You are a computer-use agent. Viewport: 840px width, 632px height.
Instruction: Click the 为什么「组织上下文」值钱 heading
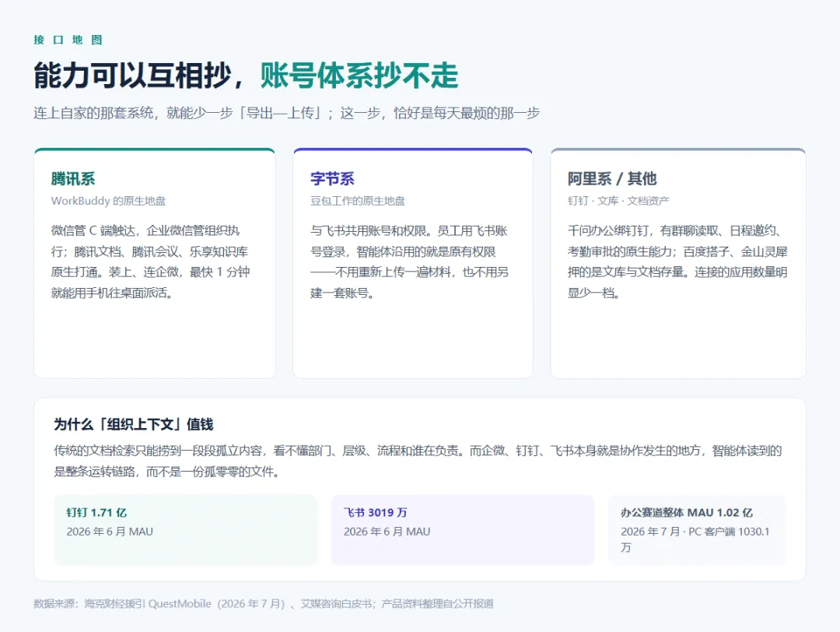pos(134,424)
